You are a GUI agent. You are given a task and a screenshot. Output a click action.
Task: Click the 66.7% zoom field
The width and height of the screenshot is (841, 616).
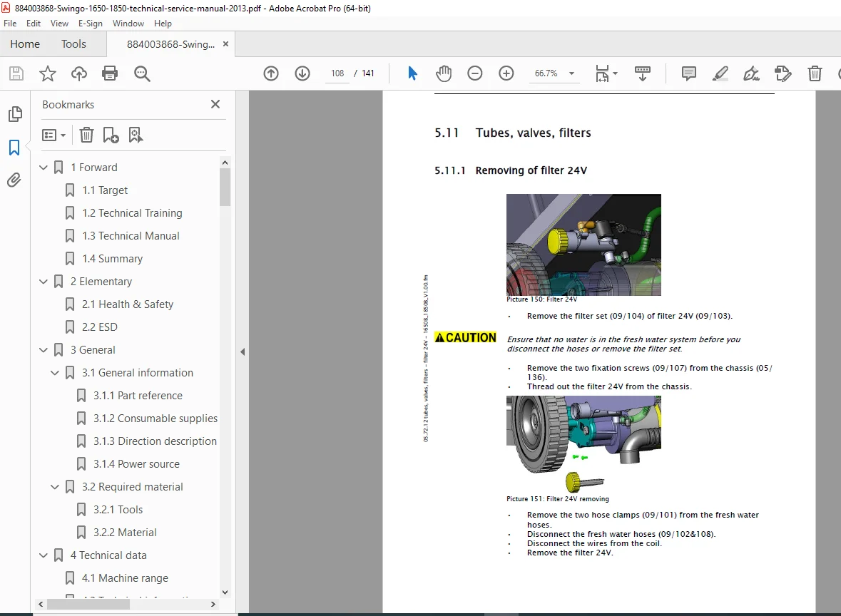546,73
